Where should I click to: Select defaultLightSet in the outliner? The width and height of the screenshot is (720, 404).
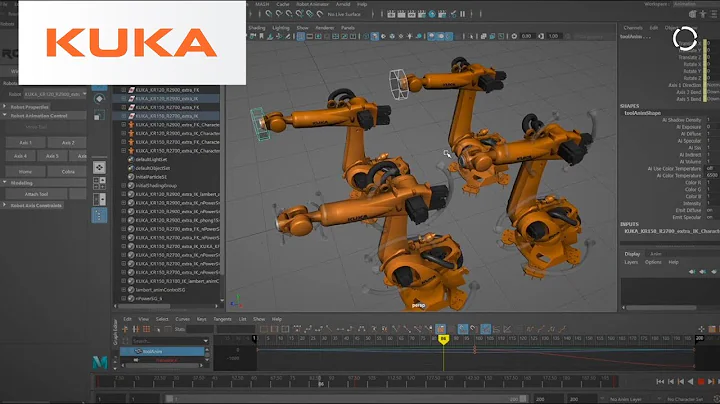click(151, 159)
